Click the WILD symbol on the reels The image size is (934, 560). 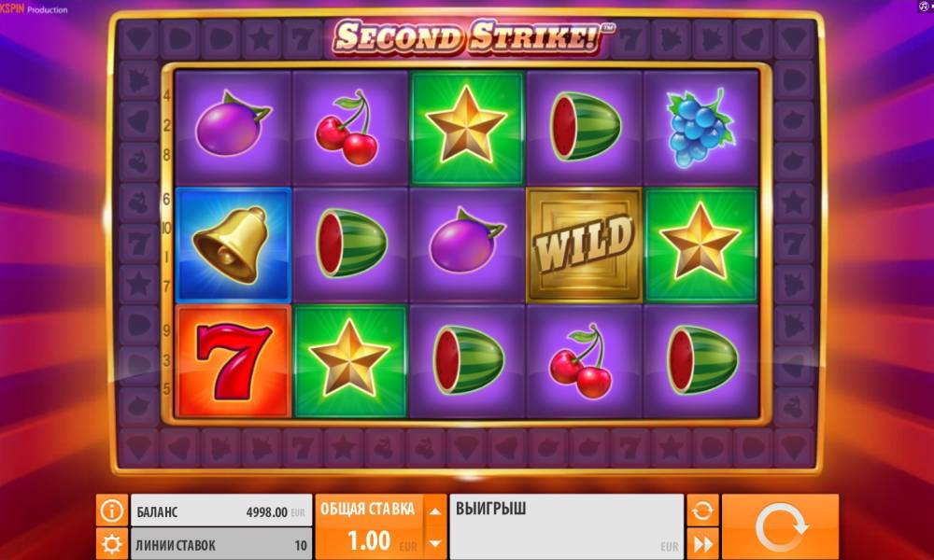tap(584, 245)
